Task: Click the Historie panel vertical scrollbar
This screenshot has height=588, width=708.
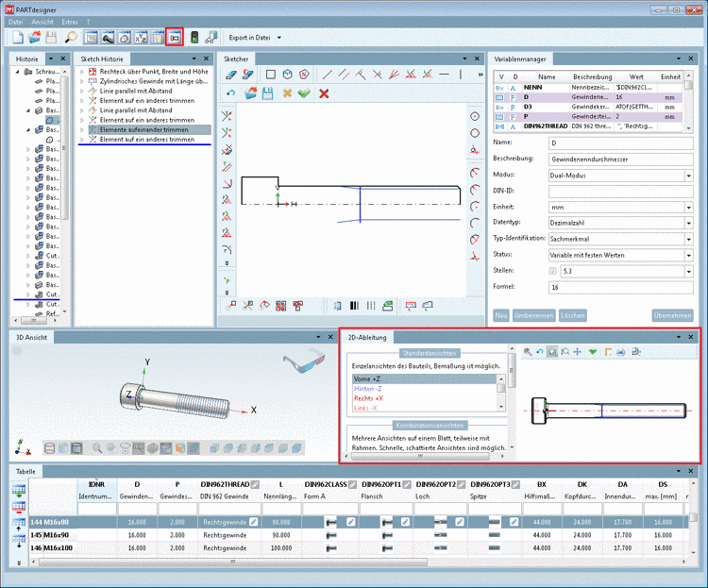Action: 64,149
